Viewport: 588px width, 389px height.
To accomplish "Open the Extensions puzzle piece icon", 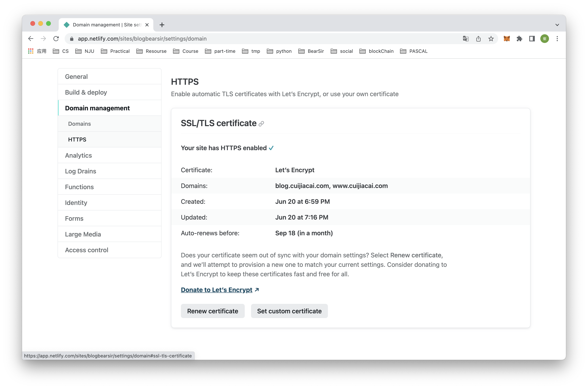I will click(520, 39).
